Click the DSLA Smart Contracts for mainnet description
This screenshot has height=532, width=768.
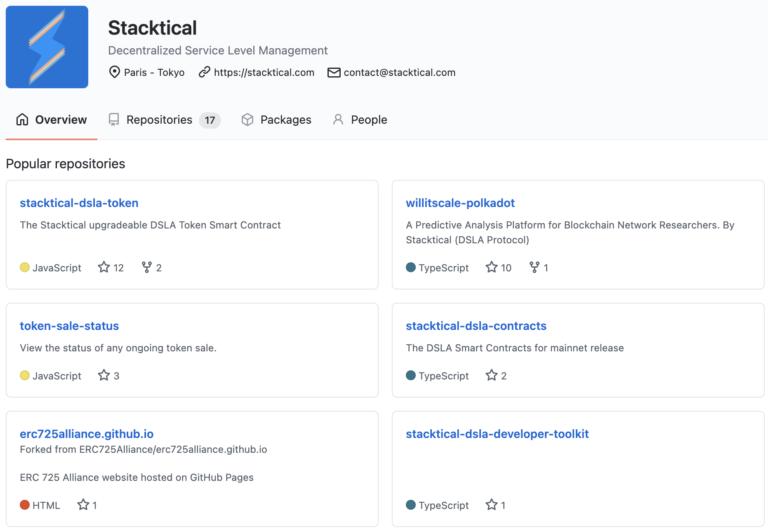coord(515,348)
